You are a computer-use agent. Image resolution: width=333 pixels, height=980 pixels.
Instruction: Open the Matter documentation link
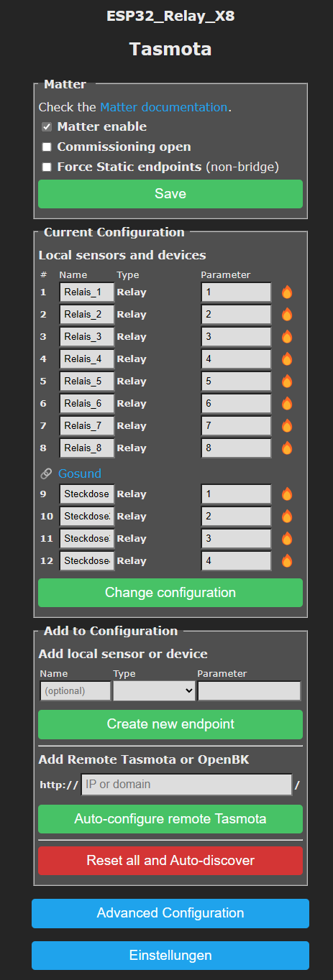pos(163,107)
